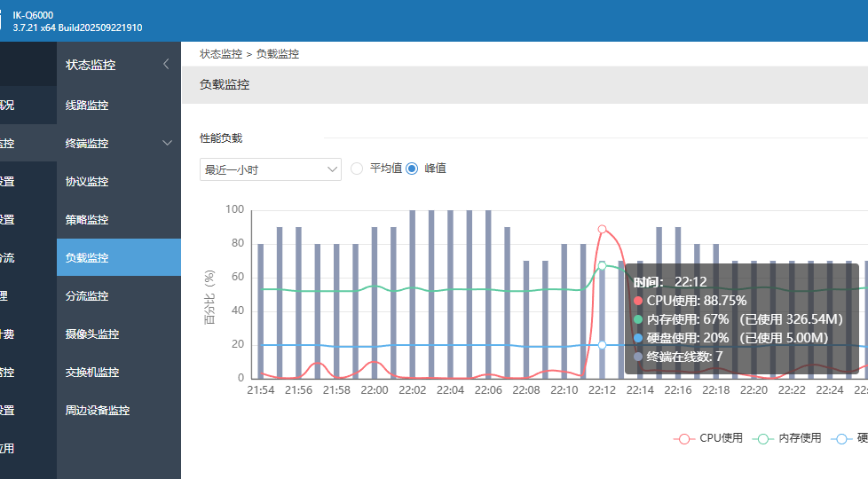This screenshot has width=868, height=479.
Task: Click the disk usage point at 22:12
Action: tap(603, 345)
